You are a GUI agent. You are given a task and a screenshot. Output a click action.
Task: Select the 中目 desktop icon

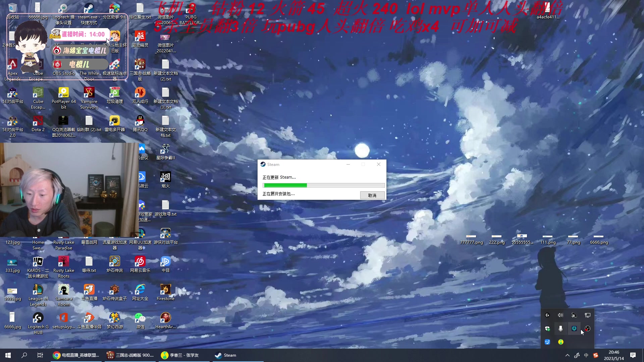click(x=165, y=264)
